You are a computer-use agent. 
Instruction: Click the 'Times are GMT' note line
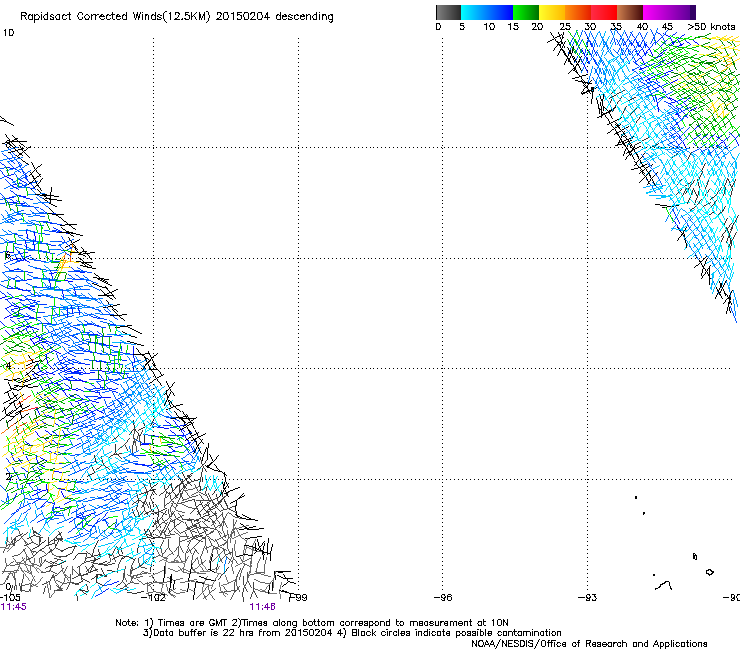tap(312, 623)
